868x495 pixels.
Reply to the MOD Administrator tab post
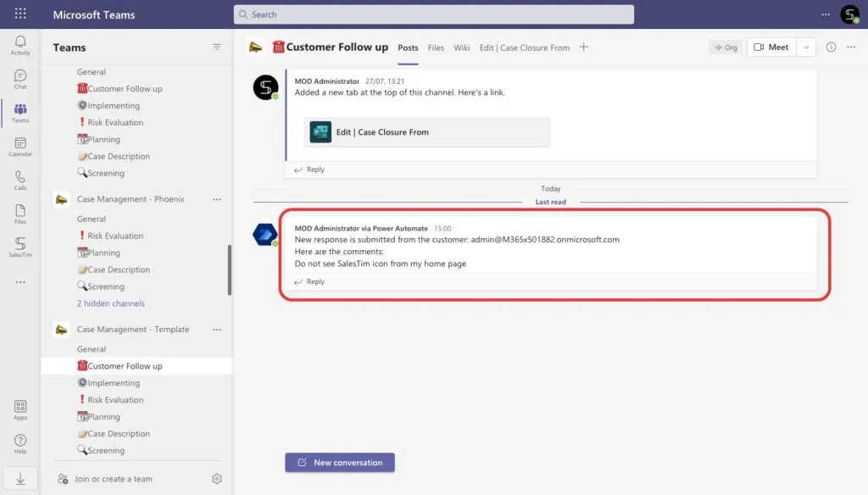309,170
